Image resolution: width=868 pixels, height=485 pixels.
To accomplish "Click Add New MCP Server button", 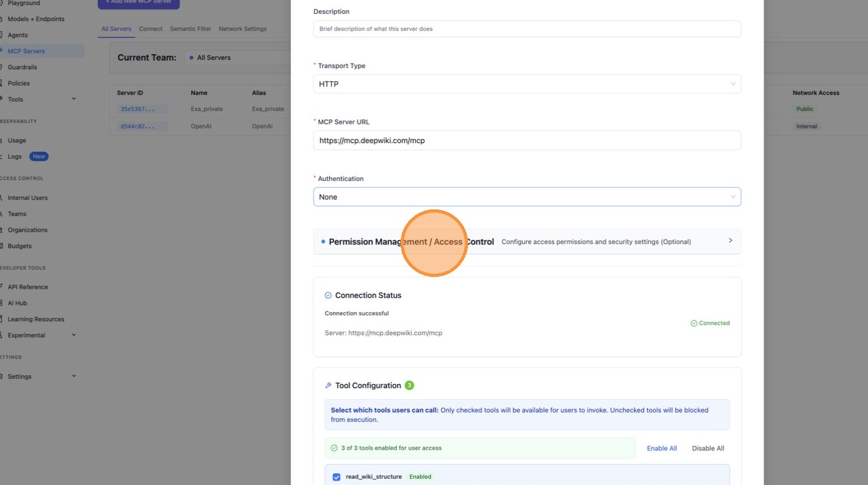I will point(139,3).
